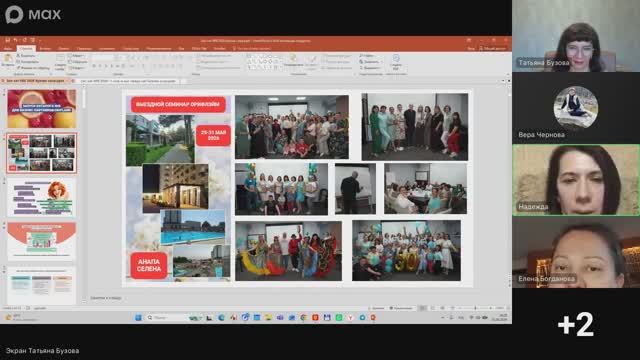
Task: Click the Вырезать cut command
Action: pos(27,56)
